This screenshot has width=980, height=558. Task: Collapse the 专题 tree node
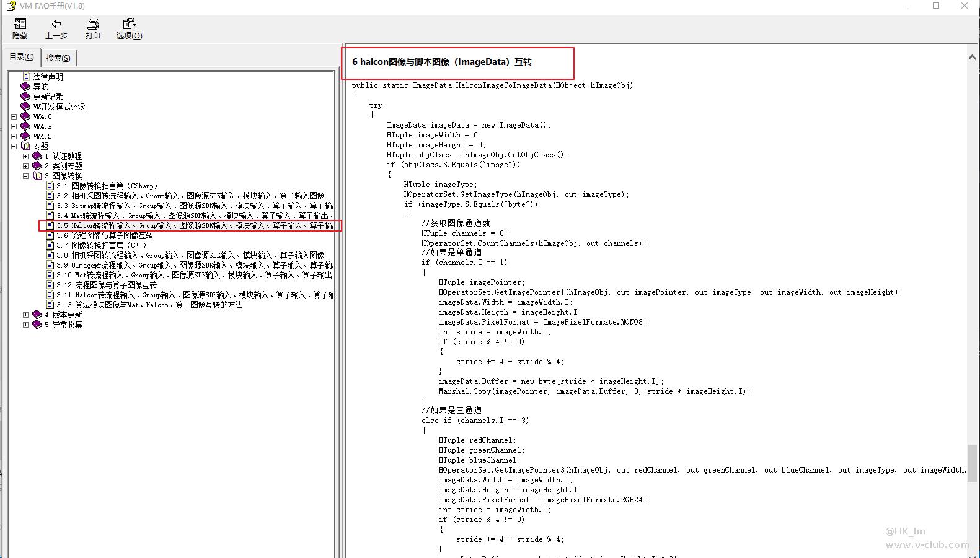click(x=14, y=146)
